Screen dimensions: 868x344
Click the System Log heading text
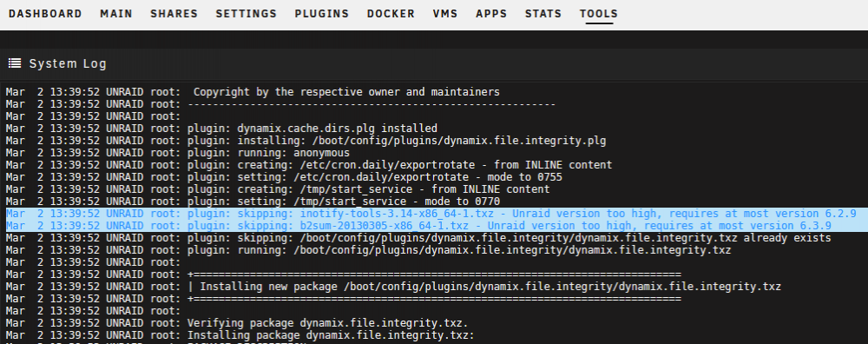pyautogui.click(x=68, y=63)
